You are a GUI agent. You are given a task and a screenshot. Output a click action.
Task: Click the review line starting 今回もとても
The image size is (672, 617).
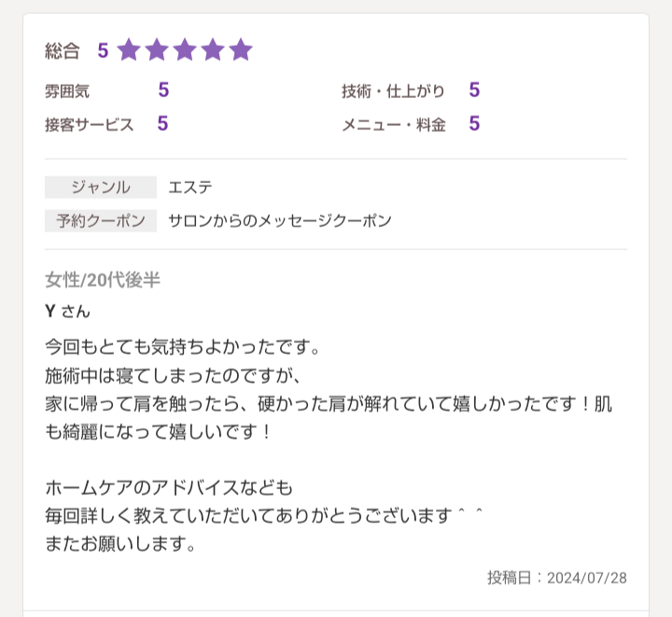click(183, 346)
